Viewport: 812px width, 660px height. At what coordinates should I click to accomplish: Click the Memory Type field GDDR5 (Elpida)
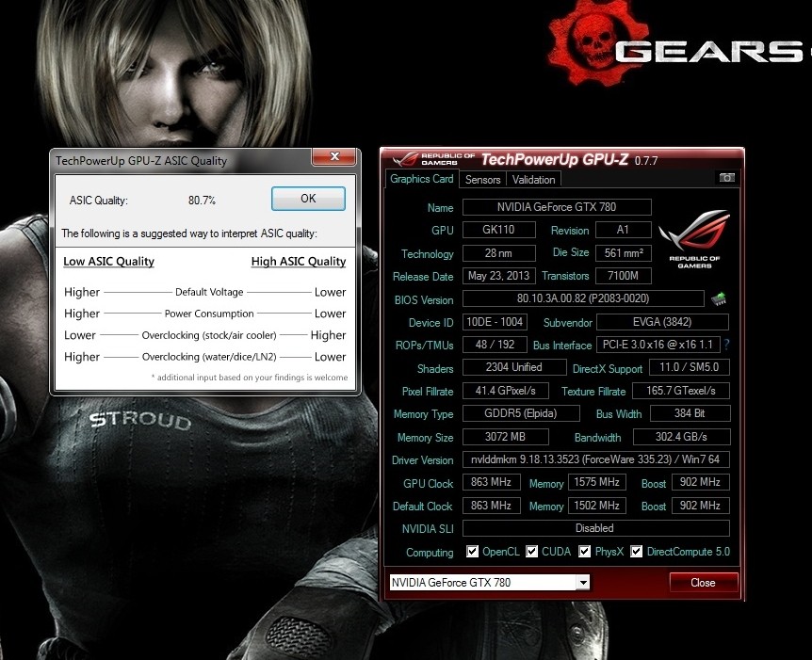pyautogui.click(x=521, y=413)
